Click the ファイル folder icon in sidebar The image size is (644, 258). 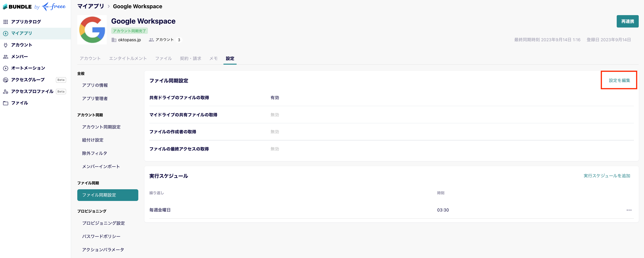pos(6,103)
